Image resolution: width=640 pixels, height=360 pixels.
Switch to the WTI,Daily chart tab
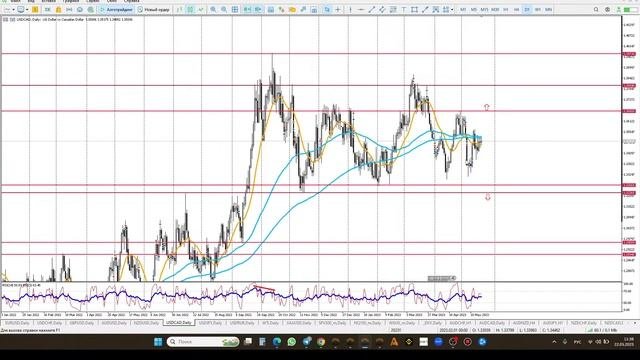[271, 323]
